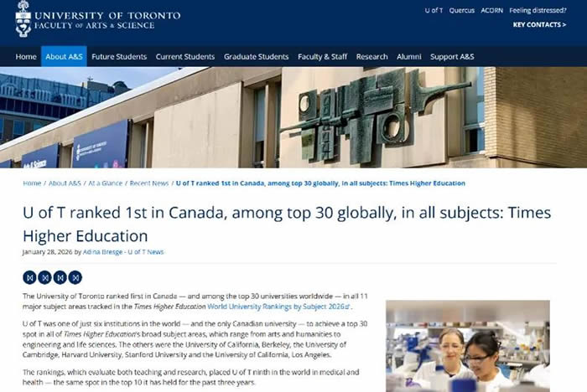Image resolution: width=587 pixels, height=392 pixels.
Task: Open the Faculty & Staff menu item
Action: click(322, 57)
